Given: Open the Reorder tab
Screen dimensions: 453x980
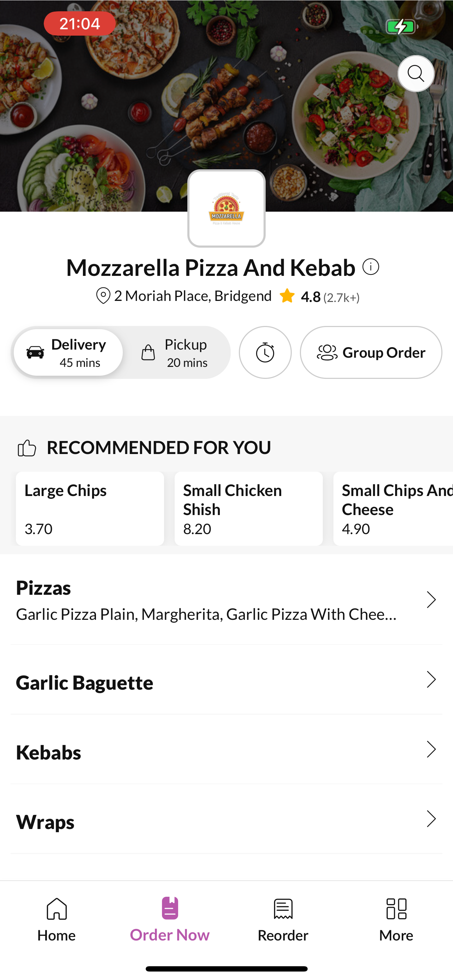Looking at the screenshot, I should (283, 919).
